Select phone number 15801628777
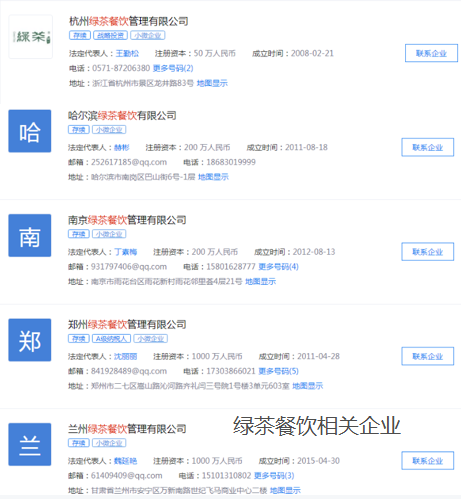Screen dimensions: 461x499 coord(231,267)
